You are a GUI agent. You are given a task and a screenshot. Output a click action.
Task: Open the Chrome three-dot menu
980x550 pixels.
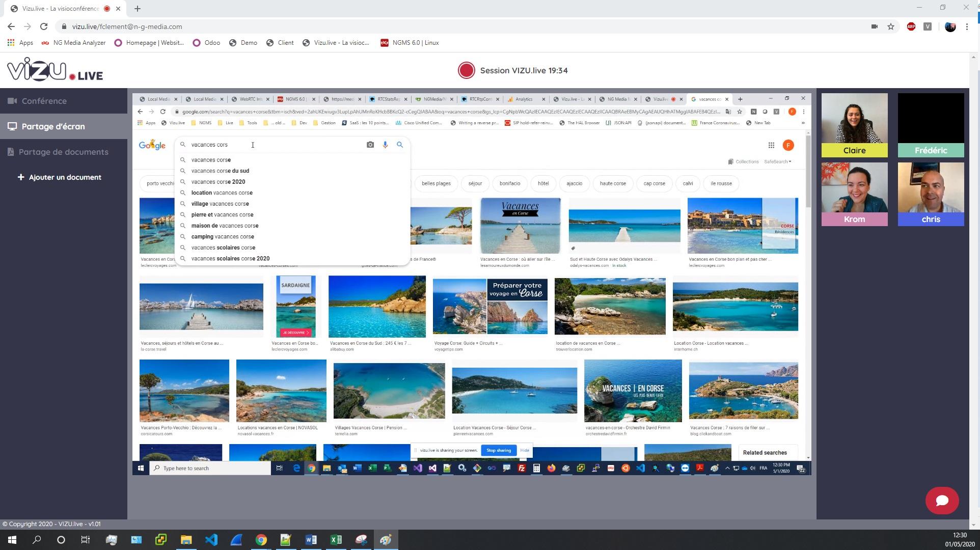click(967, 26)
